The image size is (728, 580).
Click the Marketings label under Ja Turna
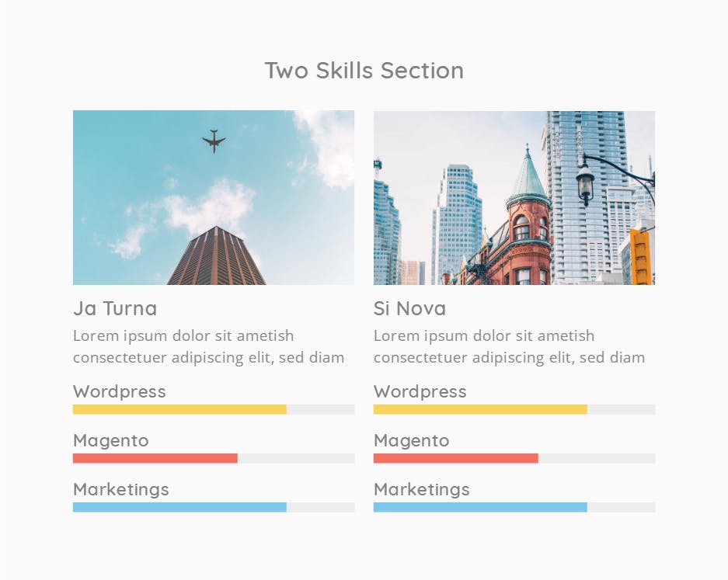[x=120, y=489]
